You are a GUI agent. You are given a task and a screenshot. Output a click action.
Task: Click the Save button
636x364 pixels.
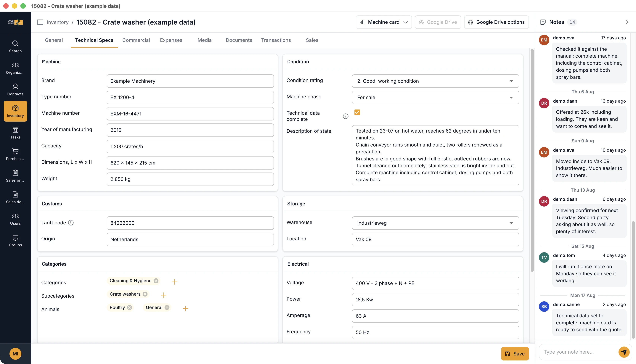[515, 354]
